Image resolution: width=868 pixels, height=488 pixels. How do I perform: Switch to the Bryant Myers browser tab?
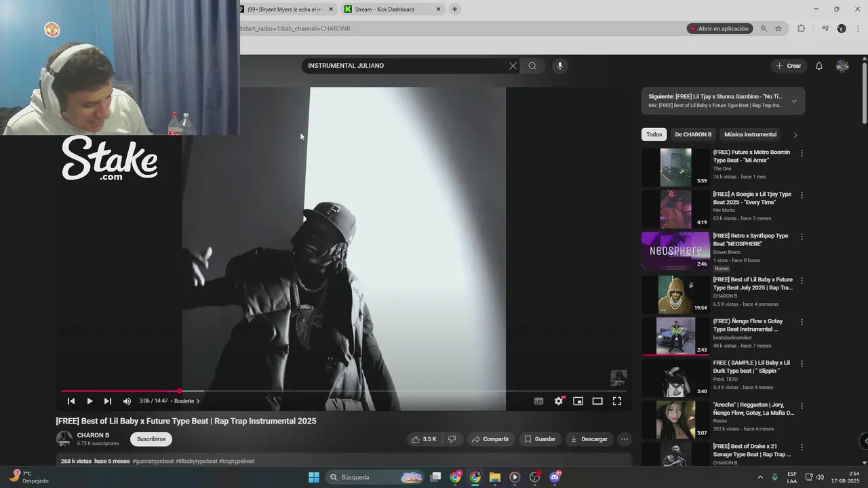[x=285, y=9]
